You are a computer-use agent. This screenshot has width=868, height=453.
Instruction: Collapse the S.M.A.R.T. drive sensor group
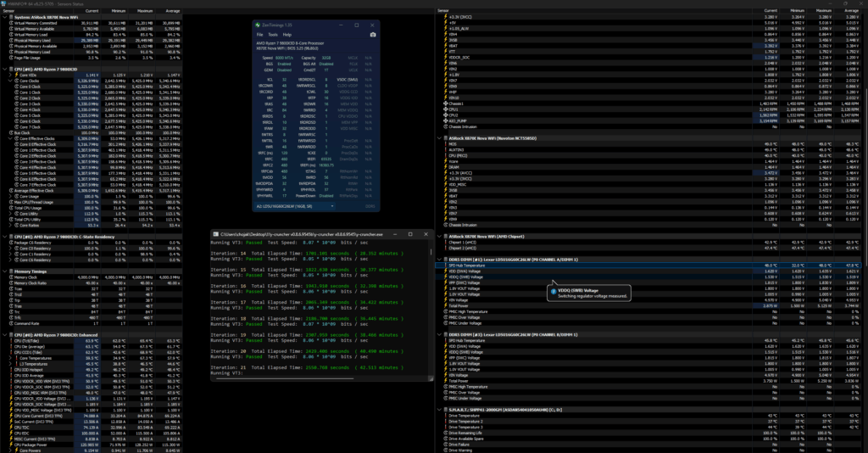(x=440, y=410)
